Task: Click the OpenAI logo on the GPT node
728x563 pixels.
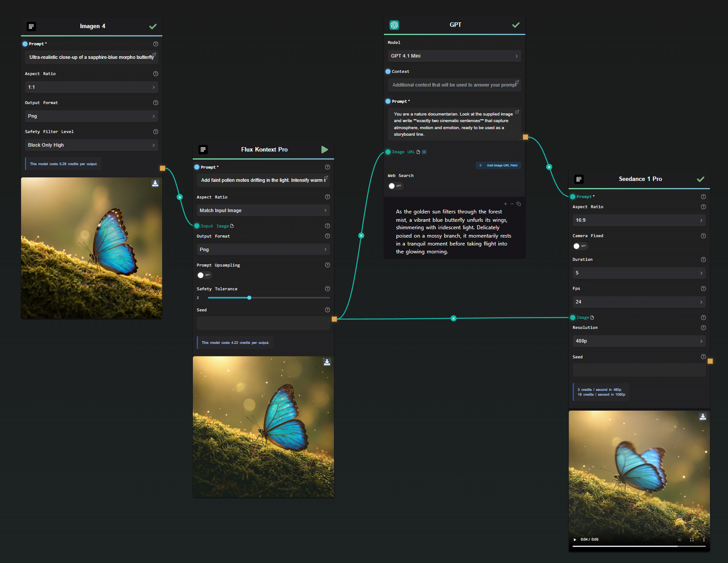Action: click(x=394, y=25)
